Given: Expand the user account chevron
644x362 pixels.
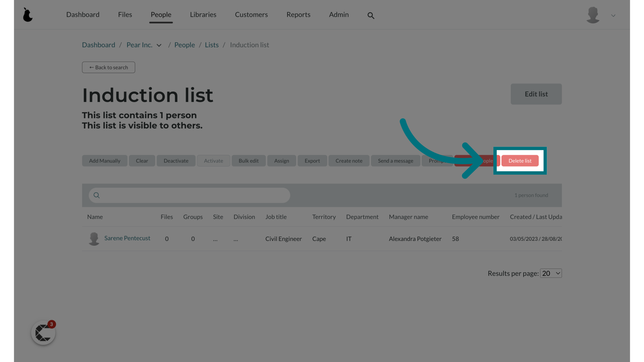Looking at the screenshot, I should (x=613, y=15).
